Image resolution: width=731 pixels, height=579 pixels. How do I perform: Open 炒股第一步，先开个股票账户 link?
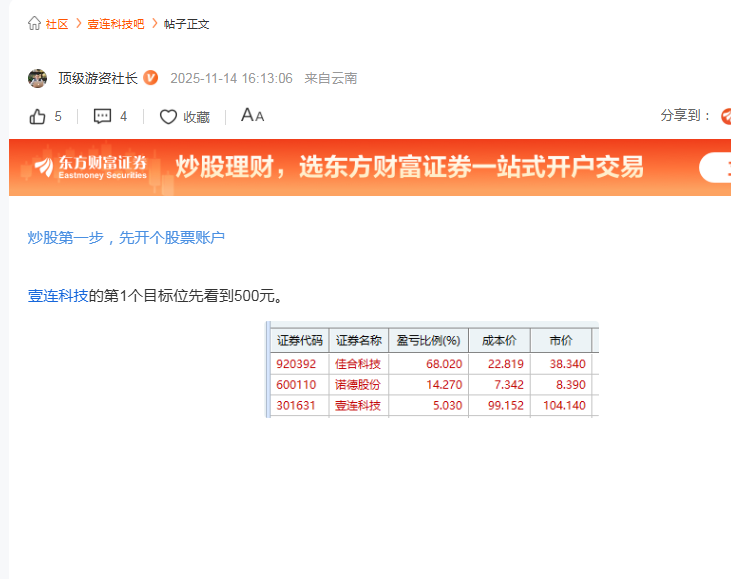[x=126, y=238]
